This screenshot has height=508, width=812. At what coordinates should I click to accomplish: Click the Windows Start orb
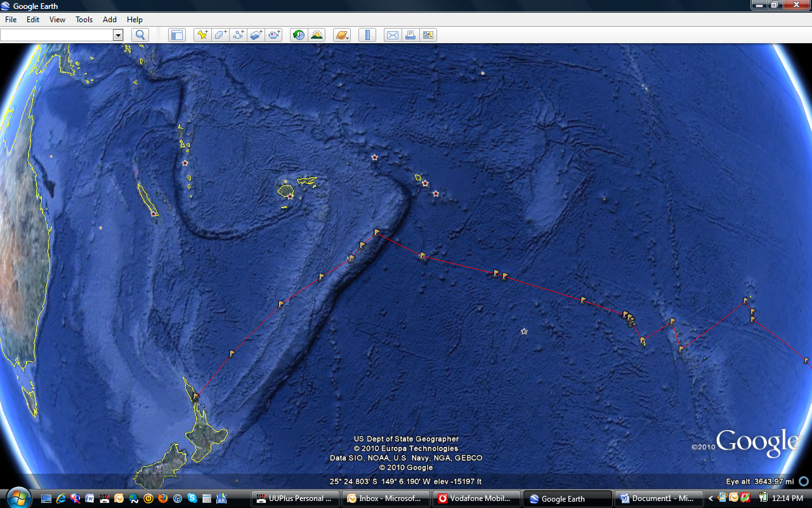point(19,498)
